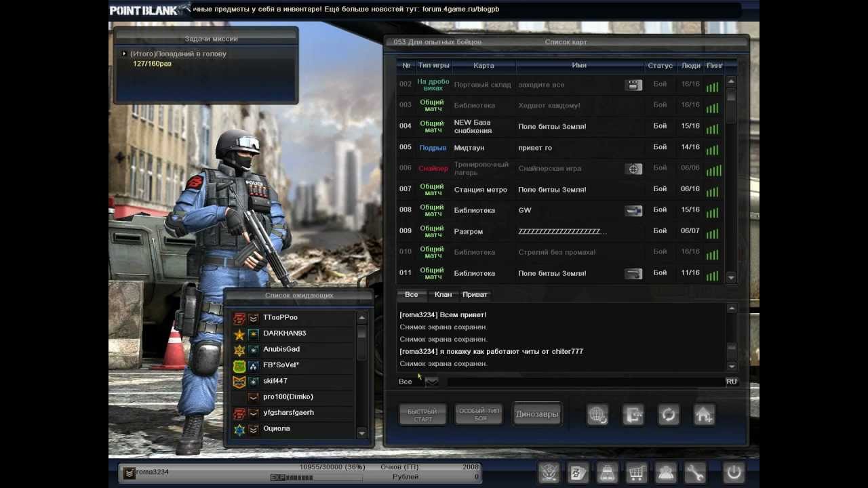Toggle the RU input language indicator

point(732,382)
